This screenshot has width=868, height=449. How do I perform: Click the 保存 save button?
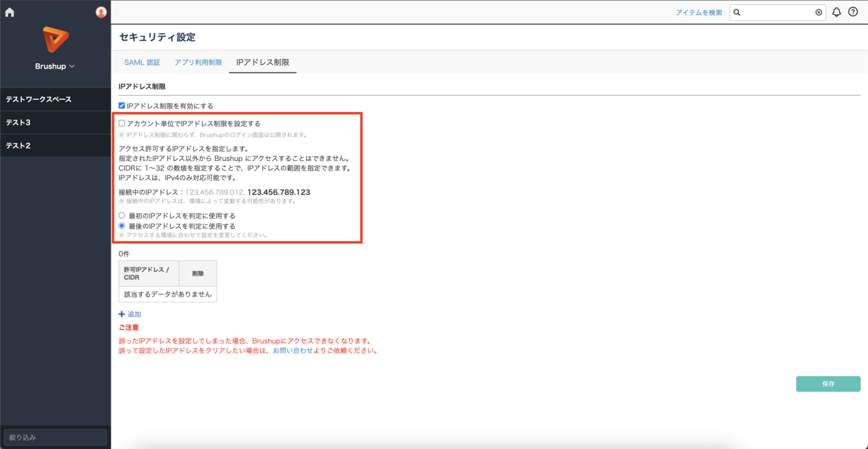pos(828,383)
